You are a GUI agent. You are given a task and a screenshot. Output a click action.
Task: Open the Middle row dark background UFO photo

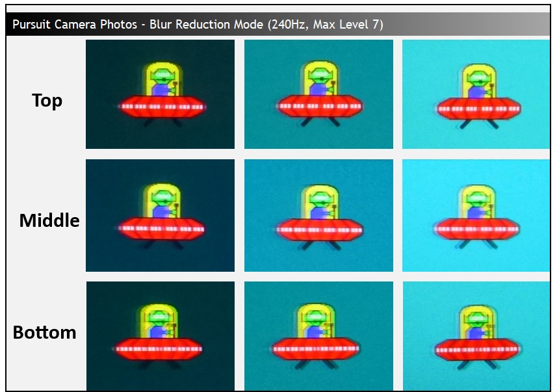pos(160,215)
